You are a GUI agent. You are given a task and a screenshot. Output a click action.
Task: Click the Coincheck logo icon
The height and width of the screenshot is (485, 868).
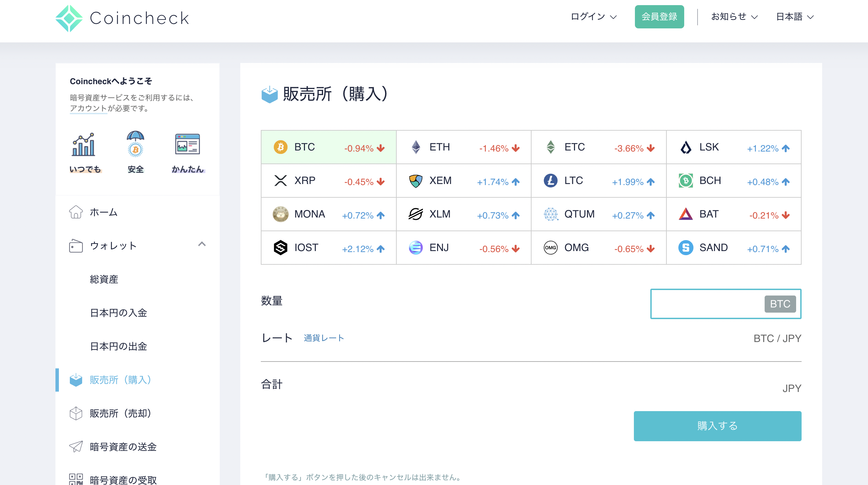coord(69,18)
